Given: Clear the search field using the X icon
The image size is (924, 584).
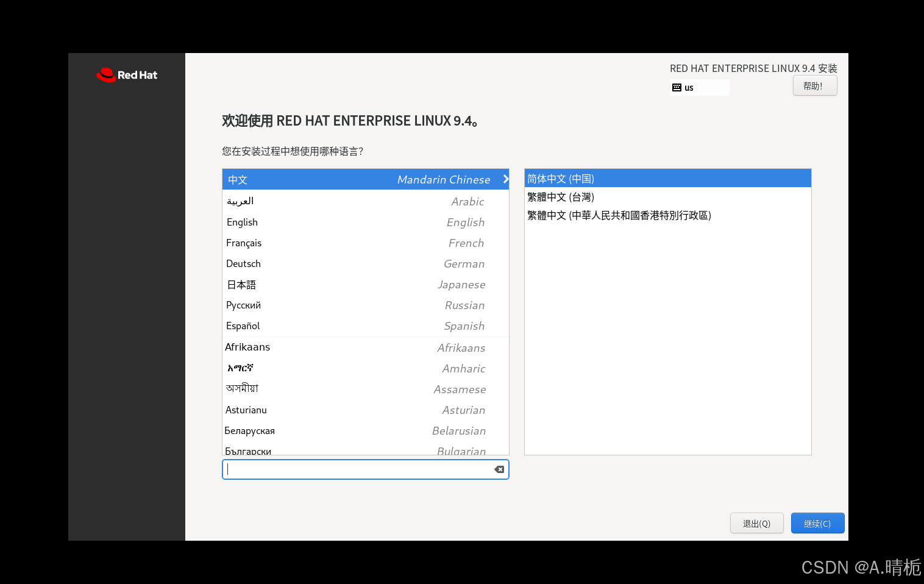Looking at the screenshot, I should point(499,469).
